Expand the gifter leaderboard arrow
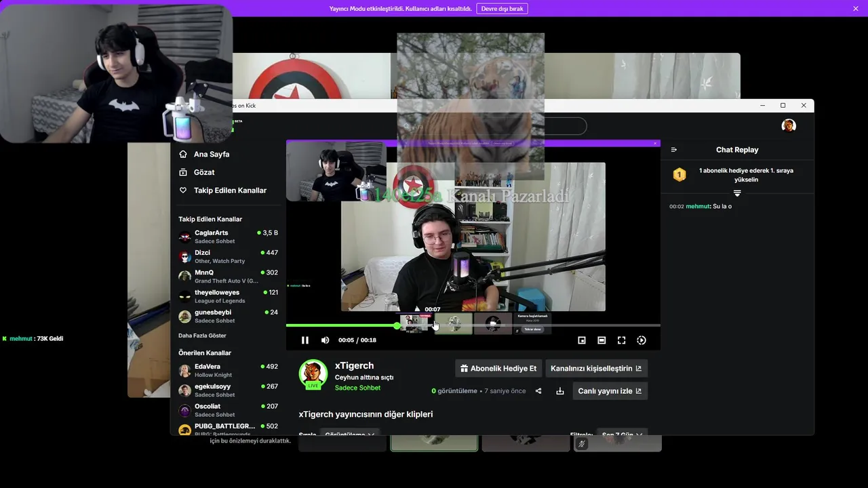The width and height of the screenshot is (868, 488). (x=737, y=193)
